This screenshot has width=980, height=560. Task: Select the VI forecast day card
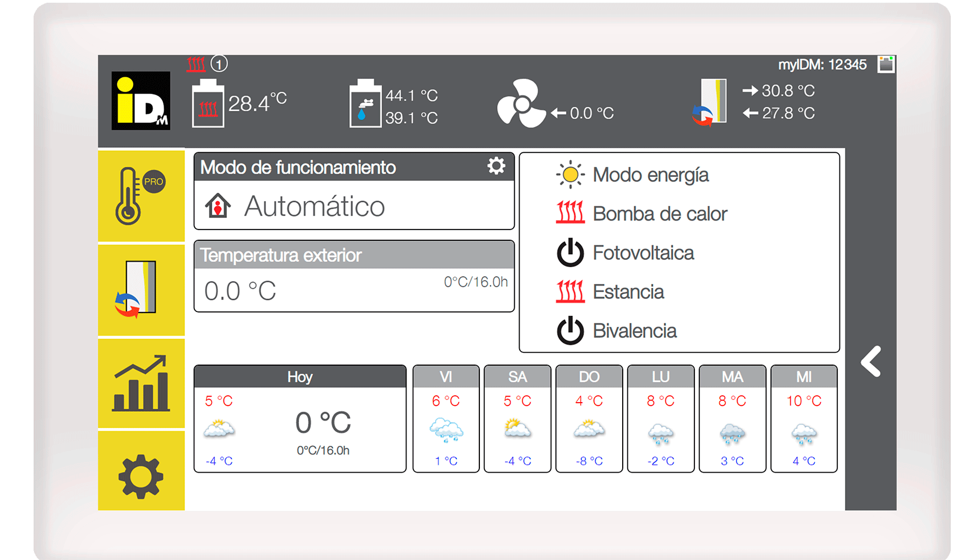pos(446,419)
